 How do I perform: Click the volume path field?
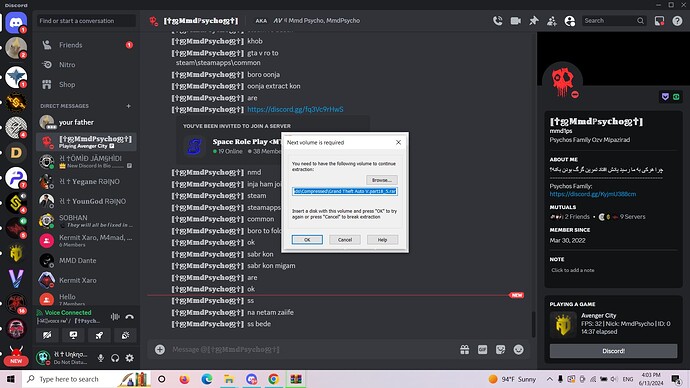(345, 191)
